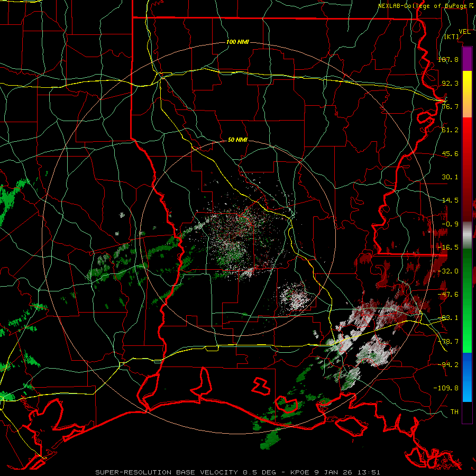Click the -0.9 legend value

(450, 224)
